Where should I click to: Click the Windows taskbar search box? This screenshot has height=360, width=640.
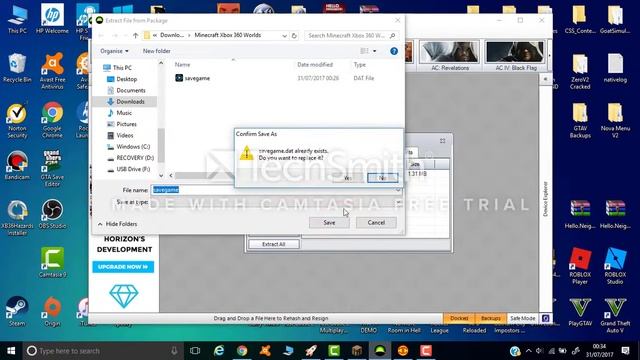tap(102, 351)
